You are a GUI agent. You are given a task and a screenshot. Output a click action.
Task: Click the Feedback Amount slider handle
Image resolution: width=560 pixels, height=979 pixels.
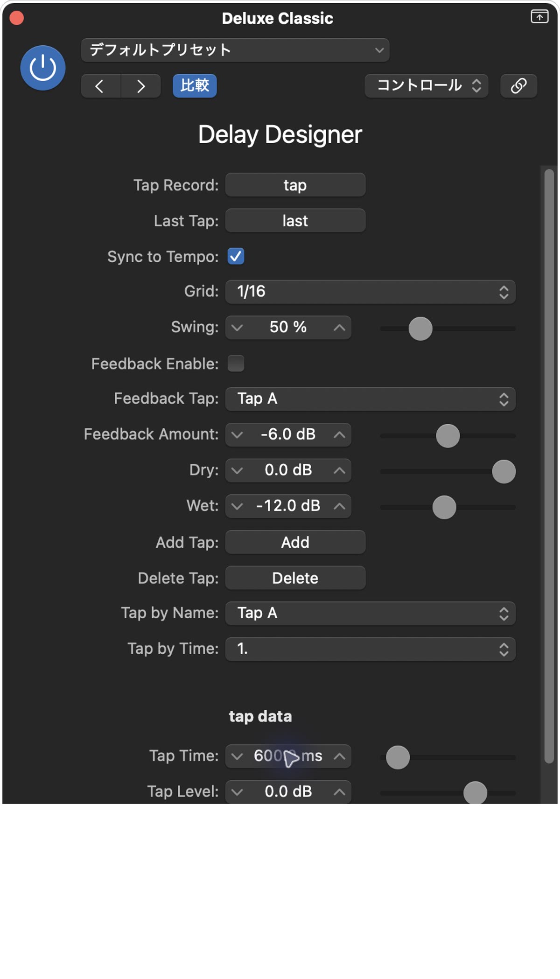coord(448,436)
